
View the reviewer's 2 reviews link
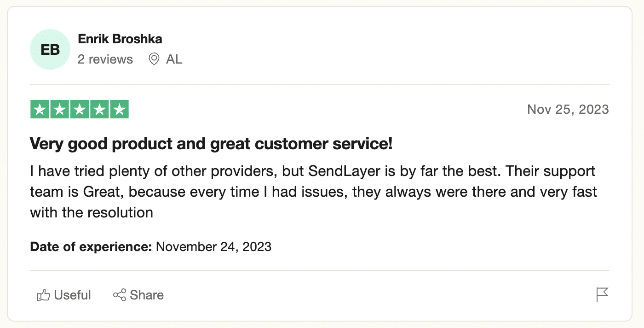click(105, 59)
